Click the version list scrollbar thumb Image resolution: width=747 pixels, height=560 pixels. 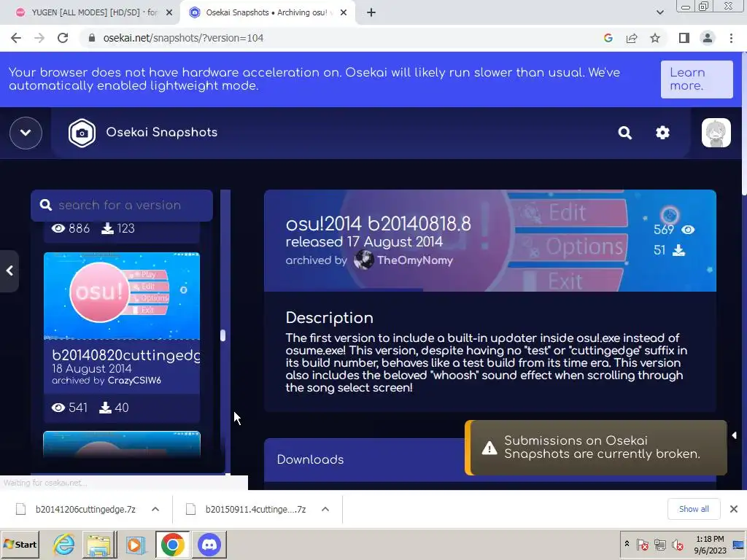point(222,335)
